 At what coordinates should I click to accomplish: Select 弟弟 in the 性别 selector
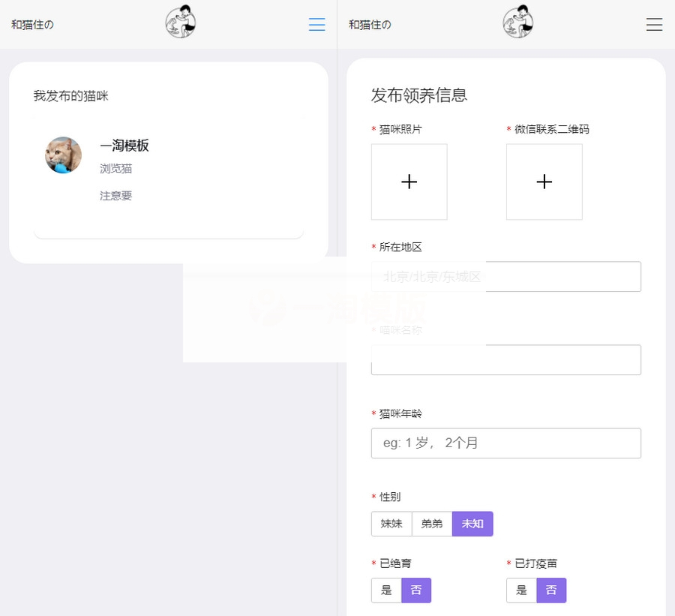(x=432, y=524)
